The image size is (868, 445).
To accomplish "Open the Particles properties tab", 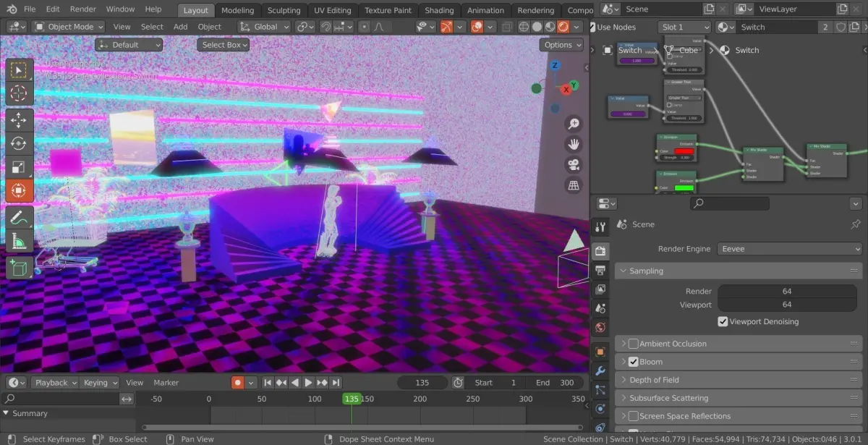I will [600, 390].
